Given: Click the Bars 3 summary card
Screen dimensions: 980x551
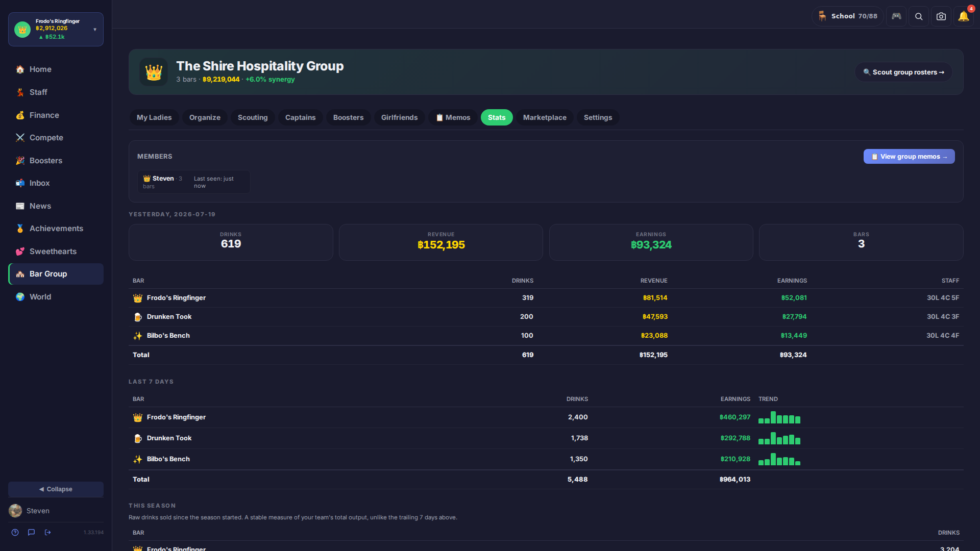Looking at the screenshot, I should pyautogui.click(x=861, y=242).
